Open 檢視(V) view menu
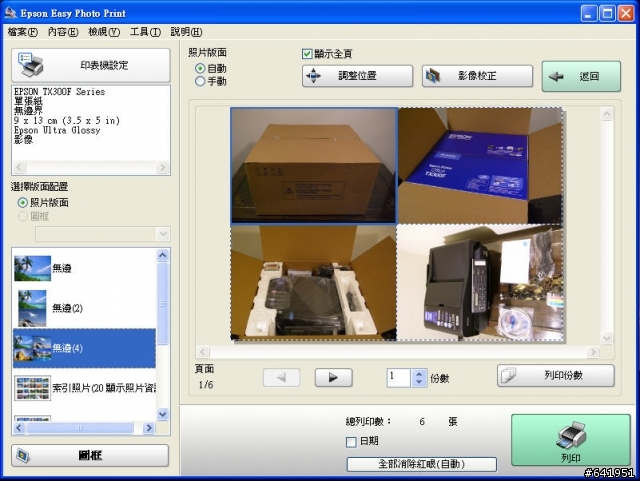 coord(104,32)
